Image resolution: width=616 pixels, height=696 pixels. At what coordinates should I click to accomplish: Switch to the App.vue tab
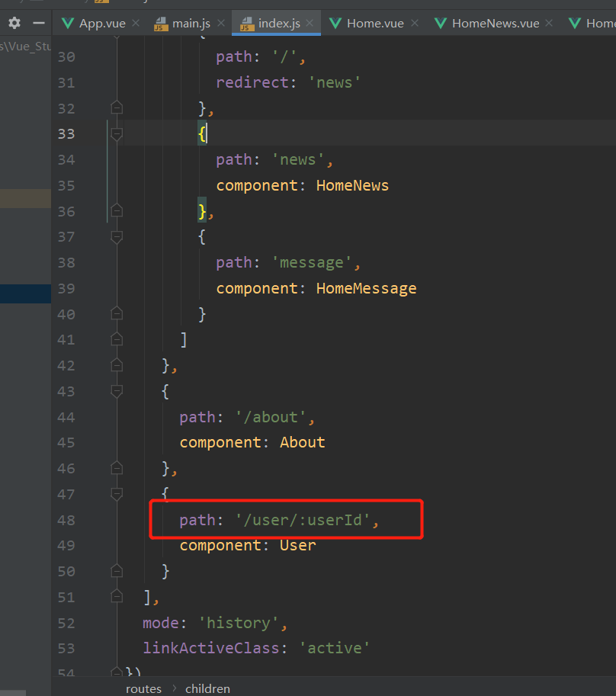[102, 23]
